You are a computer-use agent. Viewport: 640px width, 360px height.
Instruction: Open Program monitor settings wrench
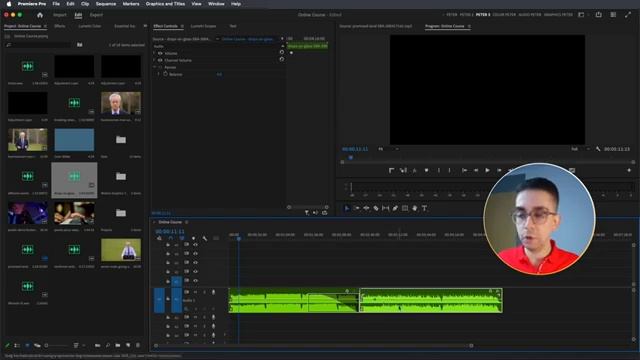point(598,149)
